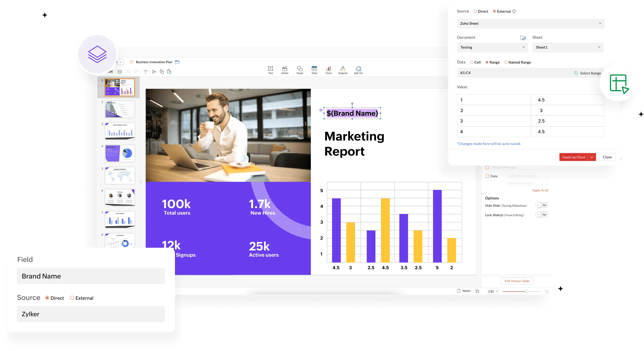Toggle Range data option

[485, 62]
